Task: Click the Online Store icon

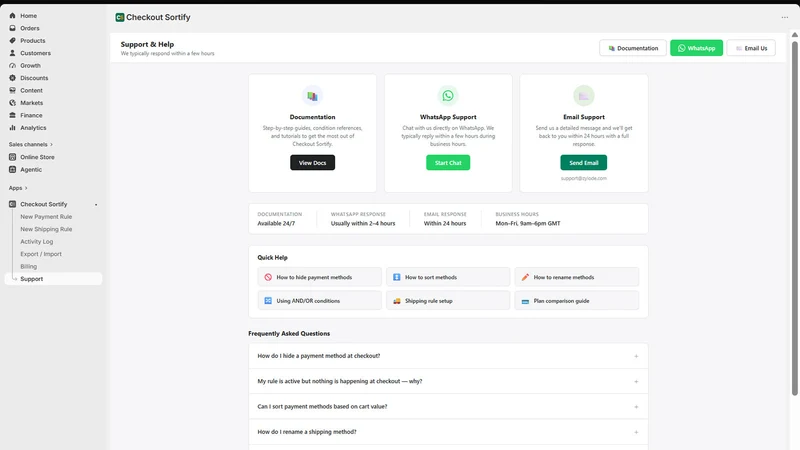Action: point(12,157)
